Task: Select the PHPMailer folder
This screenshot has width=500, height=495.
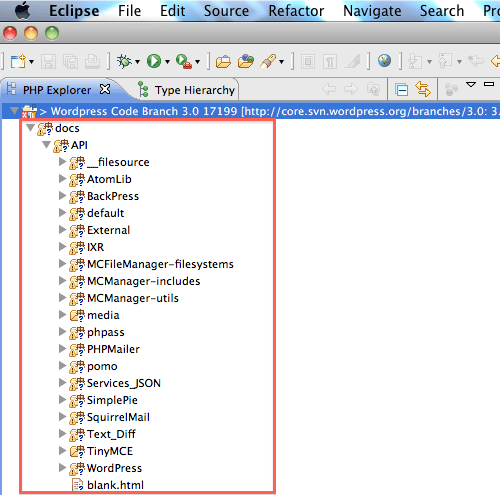Action: coord(113,349)
